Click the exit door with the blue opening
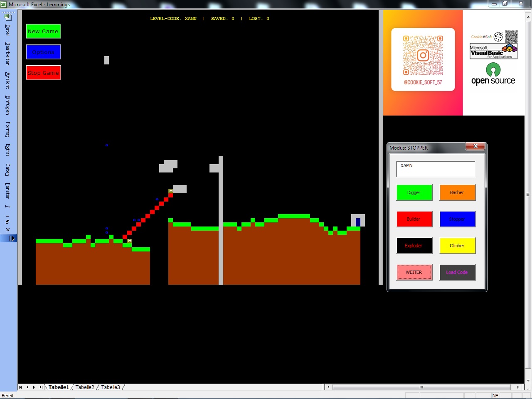The height and width of the screenshot is (399, 532). 358,220
